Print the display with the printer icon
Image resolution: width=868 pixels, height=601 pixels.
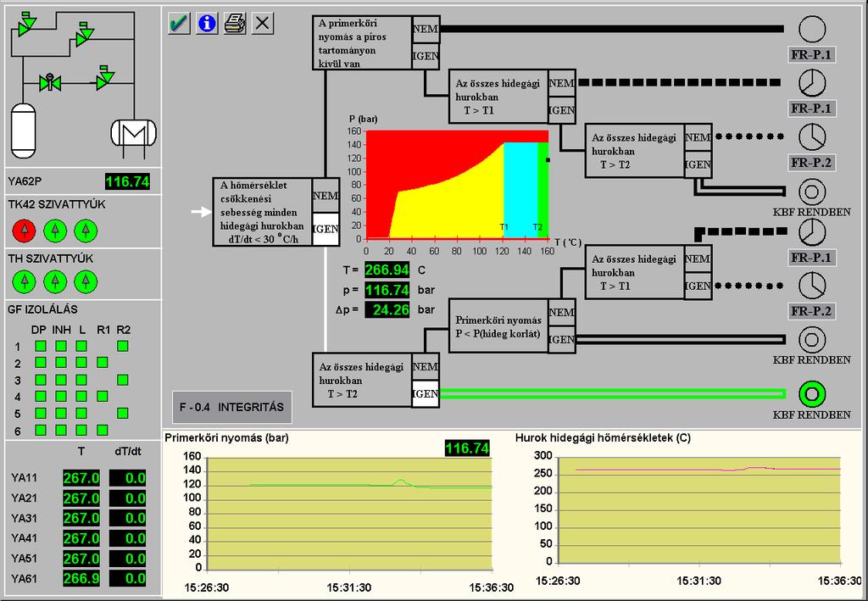pyautogui.click(x=235, y=24)
